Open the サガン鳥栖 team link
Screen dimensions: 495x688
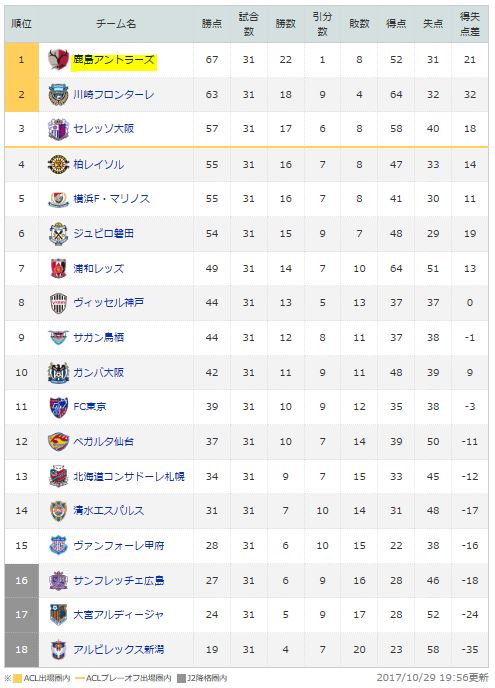pos(99,337)
